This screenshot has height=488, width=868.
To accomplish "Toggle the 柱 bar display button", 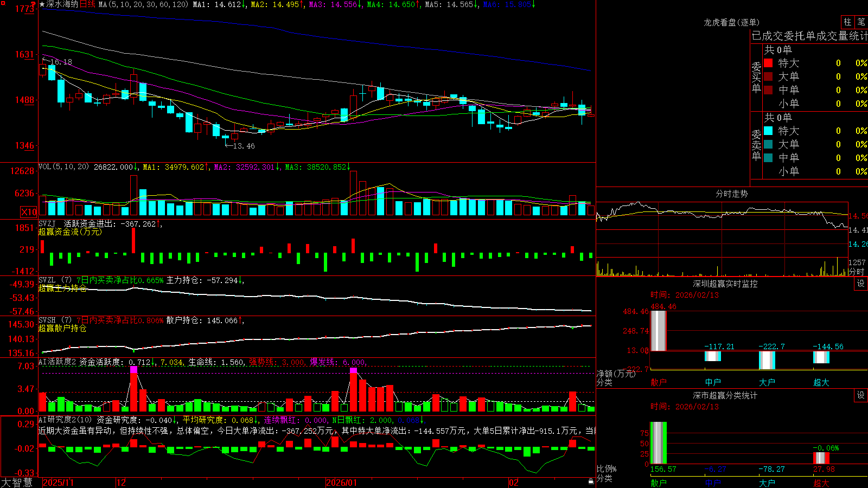I will pos(847,22).
